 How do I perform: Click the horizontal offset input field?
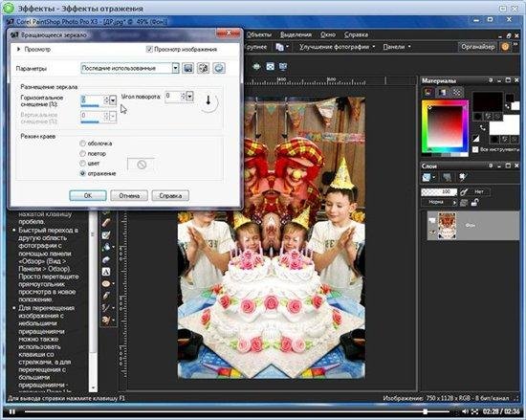tap(93, 99)
